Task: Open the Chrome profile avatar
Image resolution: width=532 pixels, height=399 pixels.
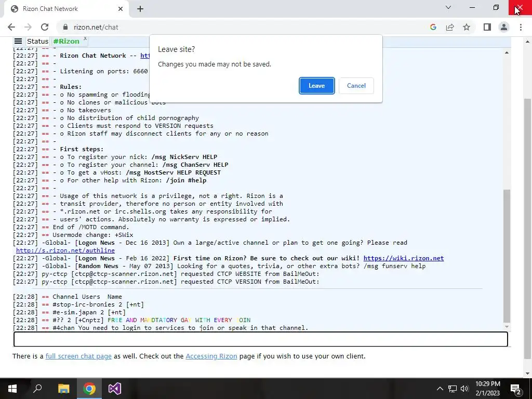Action: 504,27
